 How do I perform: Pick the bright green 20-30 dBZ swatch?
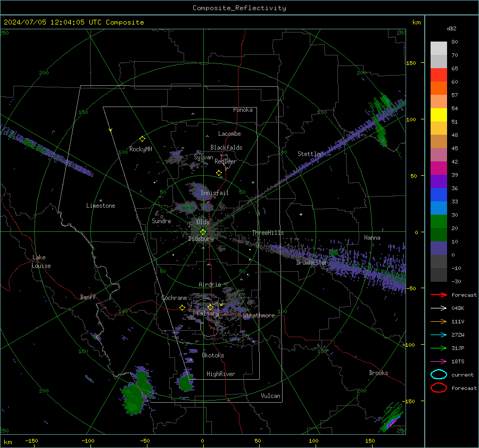[x=439, y=222]
